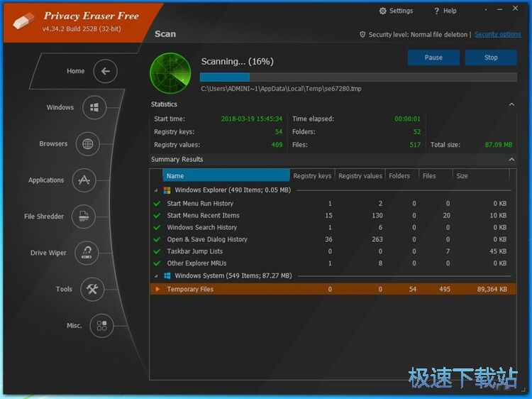This screenshot has height=399, width=532.
Task: Toggle the Other Explorer MRUs checkmark
Action: pyautogui.click(x=157, y=263)
